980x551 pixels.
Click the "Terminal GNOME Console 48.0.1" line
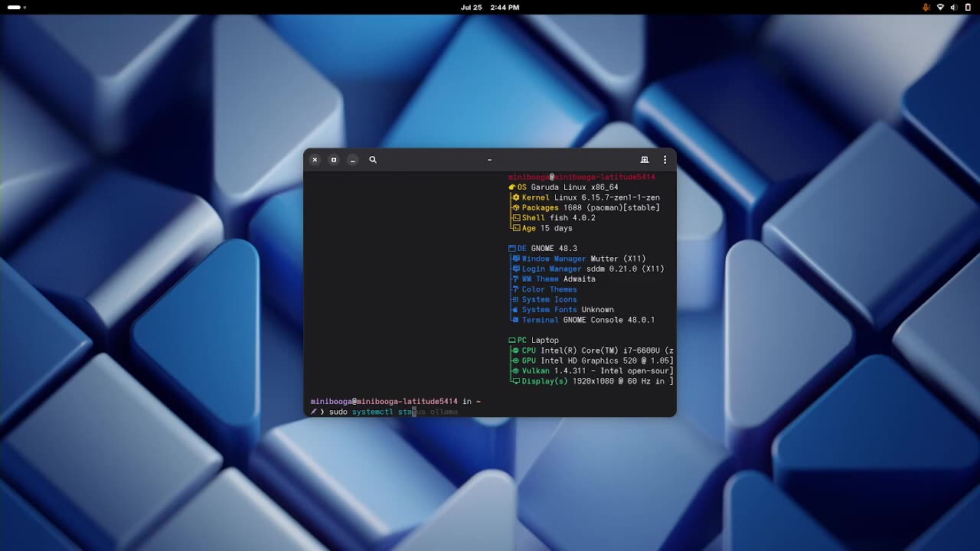point(584,320)
